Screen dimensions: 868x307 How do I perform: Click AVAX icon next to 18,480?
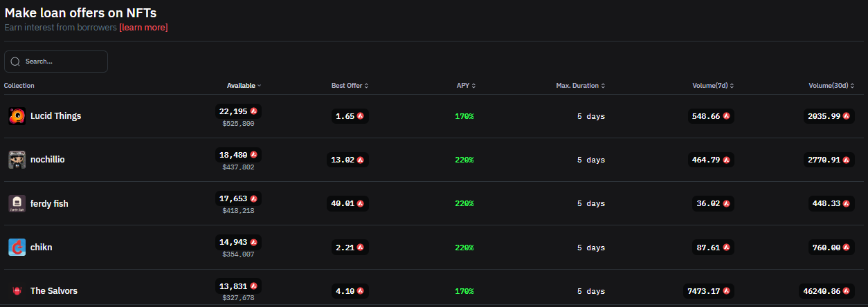point(254,155)
